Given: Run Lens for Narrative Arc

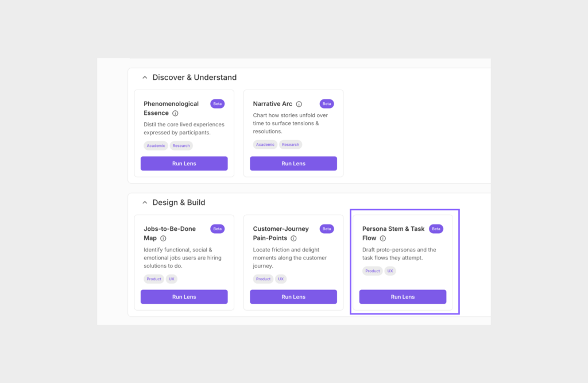Looking at the screenshot, I should point(293,164).
